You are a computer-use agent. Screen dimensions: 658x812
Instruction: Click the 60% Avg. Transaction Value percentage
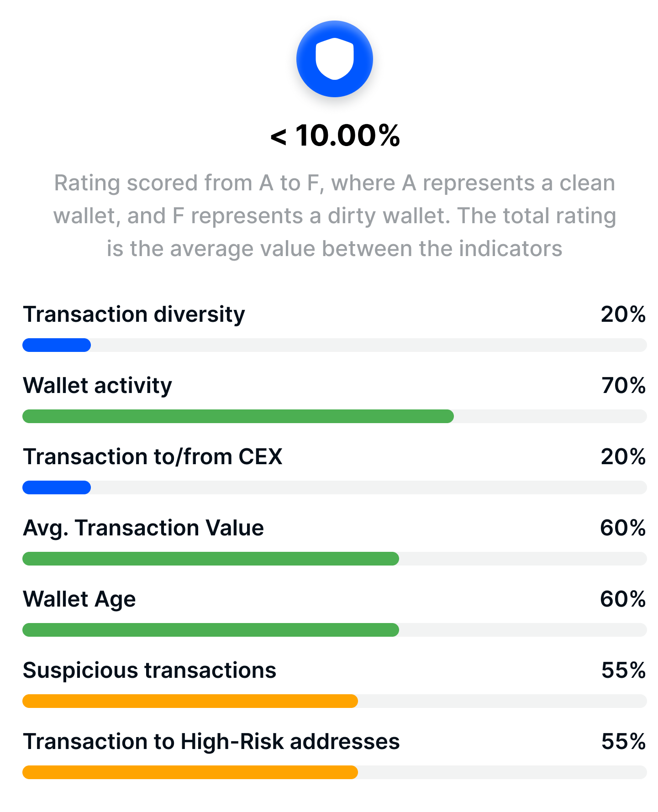(x=623, y=528)
